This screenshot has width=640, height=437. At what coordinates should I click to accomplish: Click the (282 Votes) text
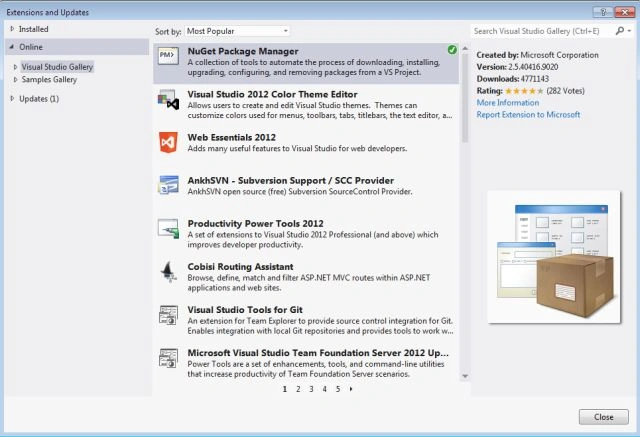(x=565, y=91)
